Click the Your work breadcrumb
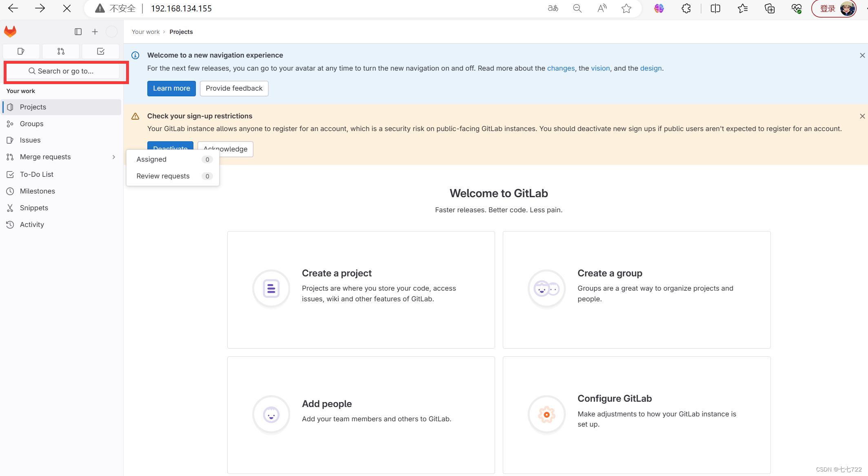This screenshot has height=476, width=868. [x=146, y=32]
